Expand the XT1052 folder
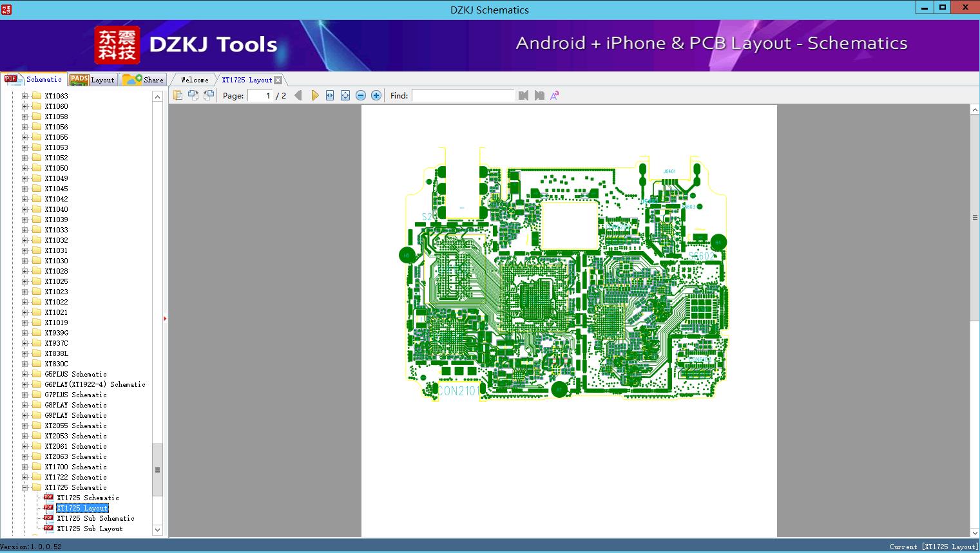The width and height of the screenshot is (980, 553). (x=25, y=158)
